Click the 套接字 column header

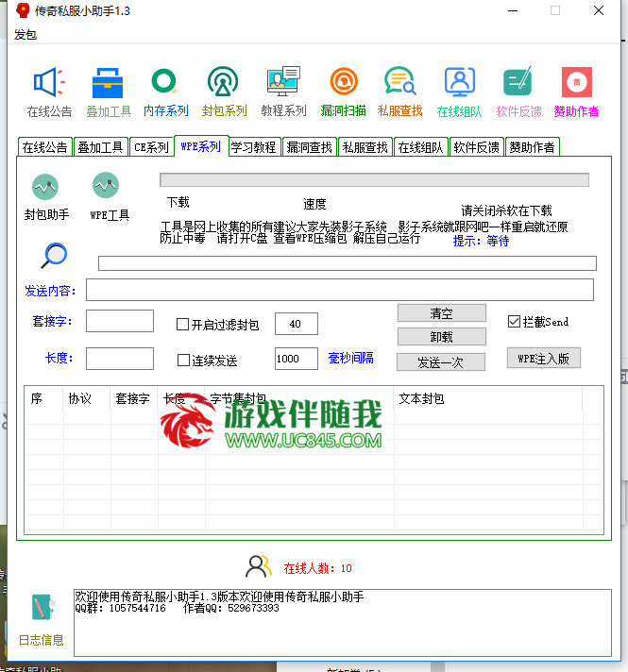134,398
